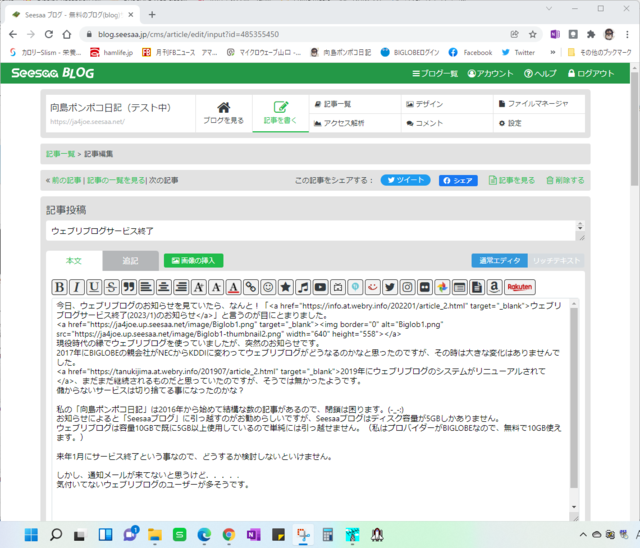Center align text in the editor

click(x=164, y=287)
